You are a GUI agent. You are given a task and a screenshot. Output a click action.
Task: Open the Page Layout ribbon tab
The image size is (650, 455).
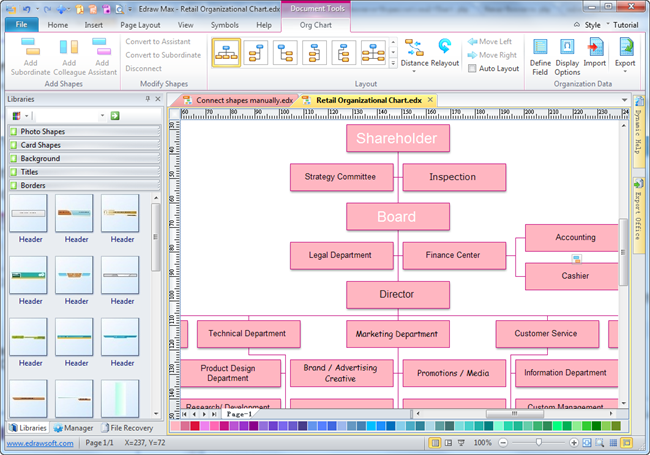139,24
